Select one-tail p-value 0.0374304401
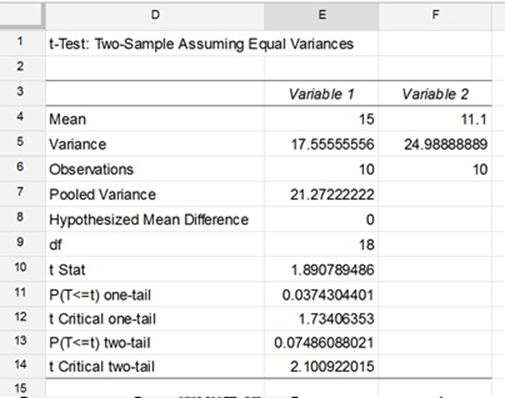 [x=321, y=294]
